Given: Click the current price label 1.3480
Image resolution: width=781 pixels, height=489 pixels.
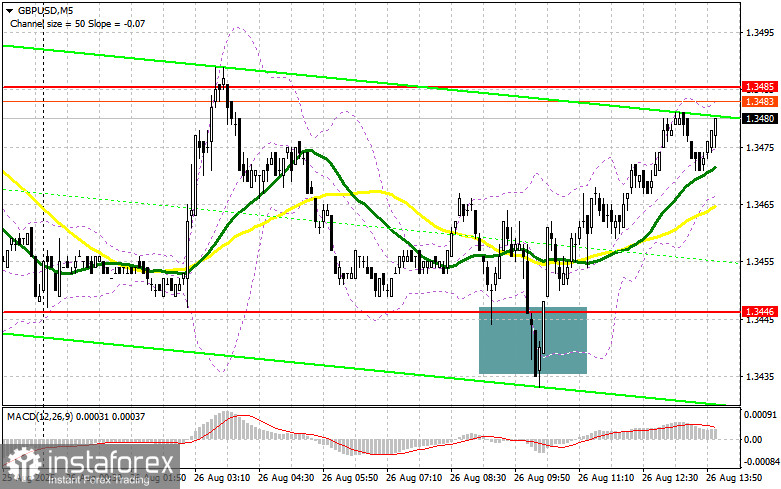Looking at the screenshot, I should pos(760,119).
